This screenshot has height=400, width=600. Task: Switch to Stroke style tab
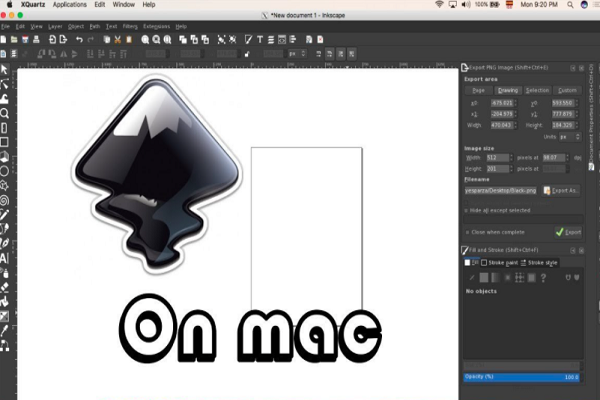pos(539,263)
